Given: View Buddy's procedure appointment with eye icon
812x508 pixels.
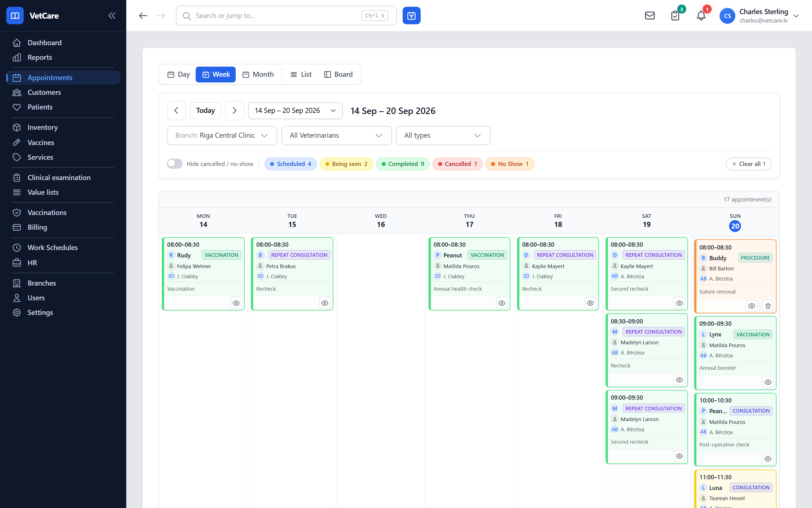Looking at the screenshot, I should pyautogui.click(x=752, y=306).
